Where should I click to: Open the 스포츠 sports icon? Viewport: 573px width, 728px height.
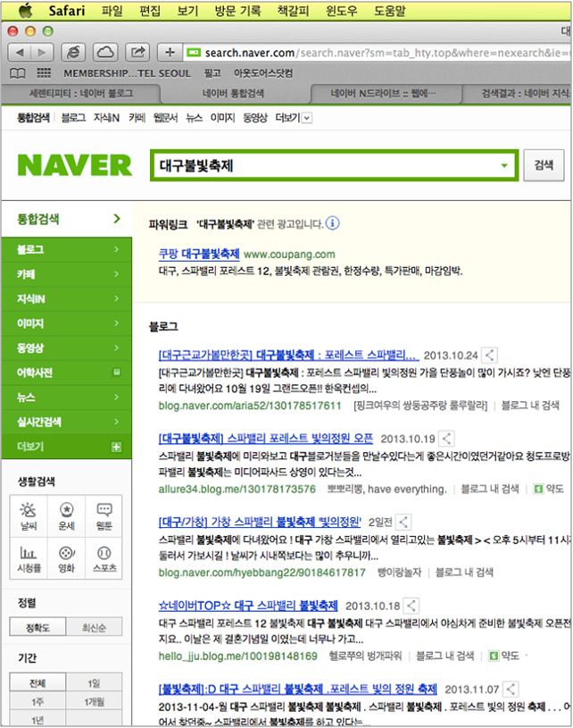click(x=104, y=558)
